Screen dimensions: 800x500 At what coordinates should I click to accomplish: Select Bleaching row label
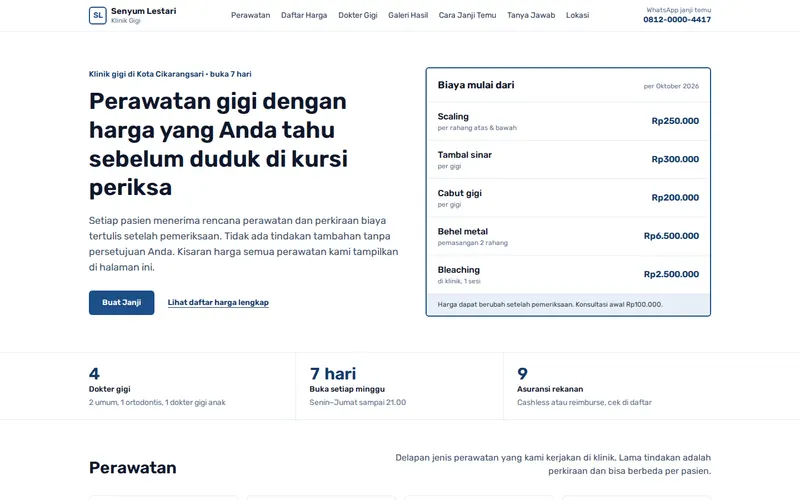459,270
